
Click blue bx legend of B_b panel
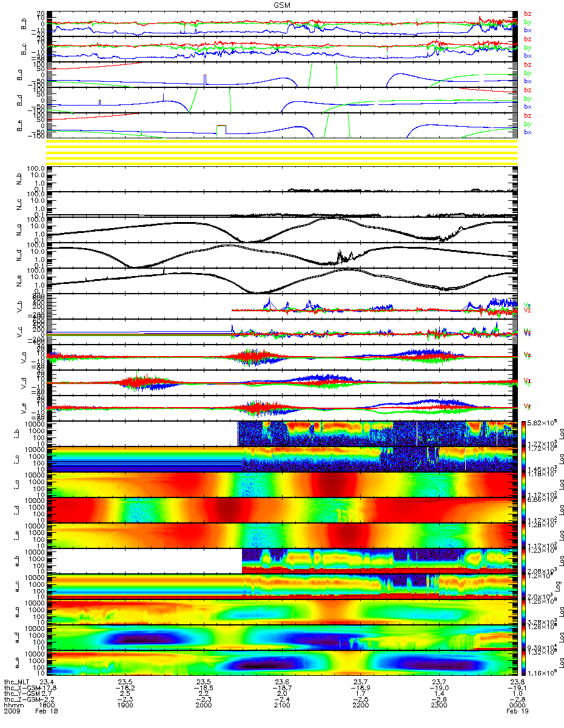click(x=527, y=30)
